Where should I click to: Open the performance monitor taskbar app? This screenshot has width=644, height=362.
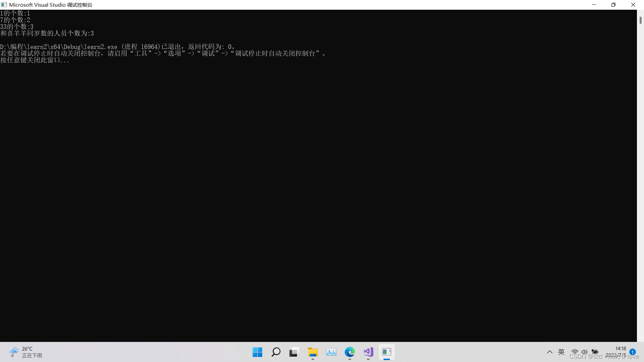pyautogui.click(x=331, y=352)
